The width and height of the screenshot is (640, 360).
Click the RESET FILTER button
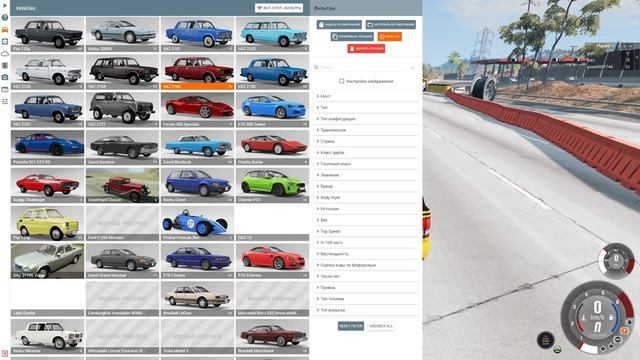click(351, 326)
